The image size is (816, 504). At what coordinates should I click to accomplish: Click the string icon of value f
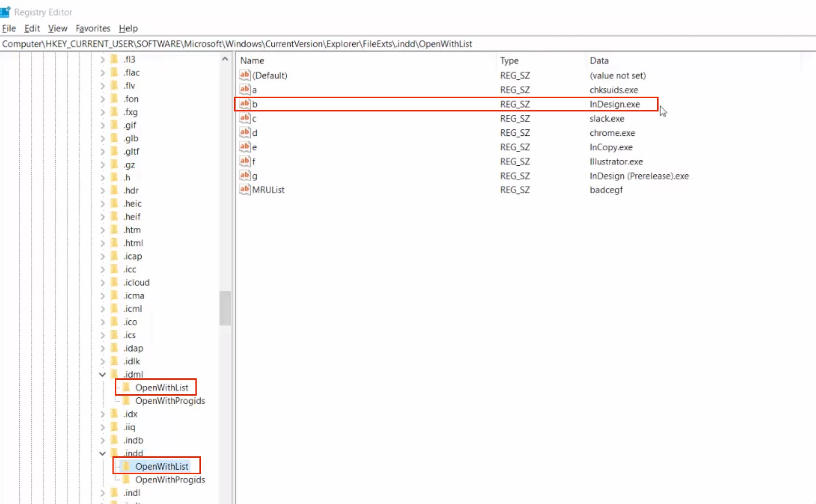click(245, 161)
